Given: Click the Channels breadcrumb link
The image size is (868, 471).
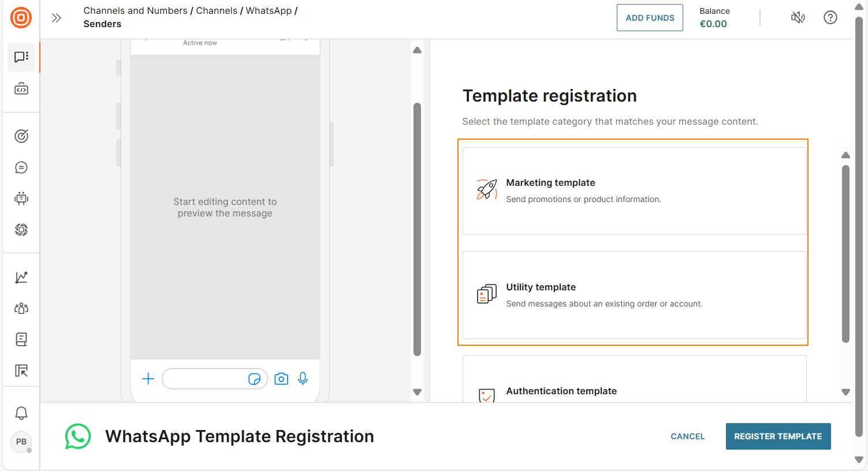Looking at the screenshot, I should 217,10.
